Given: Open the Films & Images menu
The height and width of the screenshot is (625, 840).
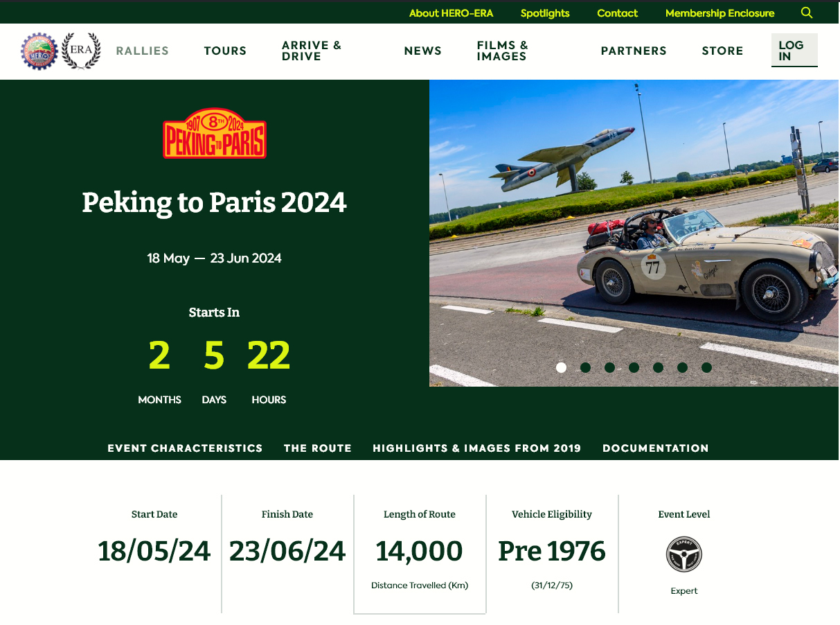Looking at the screenshot, I should coord(503,51).
